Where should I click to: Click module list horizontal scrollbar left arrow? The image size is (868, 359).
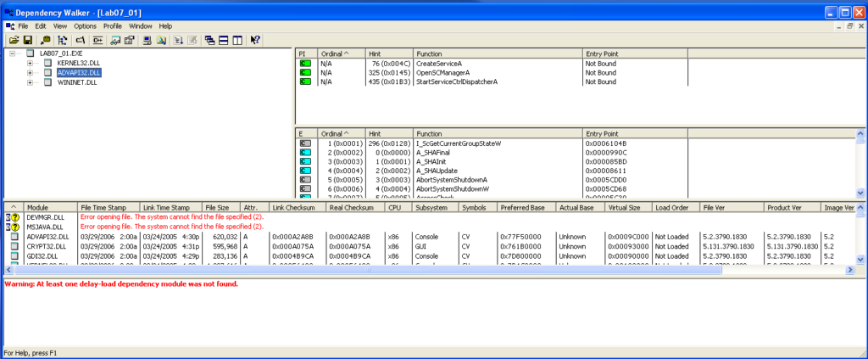[x=8, y=270]
